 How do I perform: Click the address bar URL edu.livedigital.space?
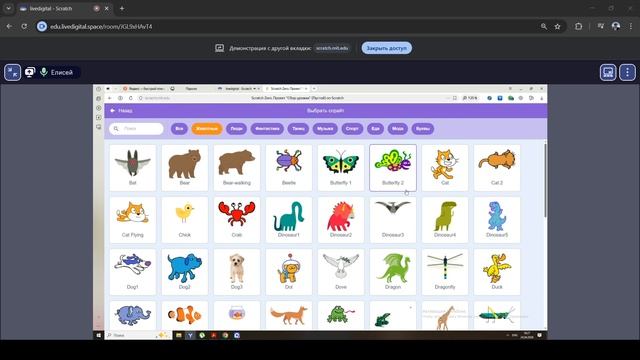pos(101,27)
